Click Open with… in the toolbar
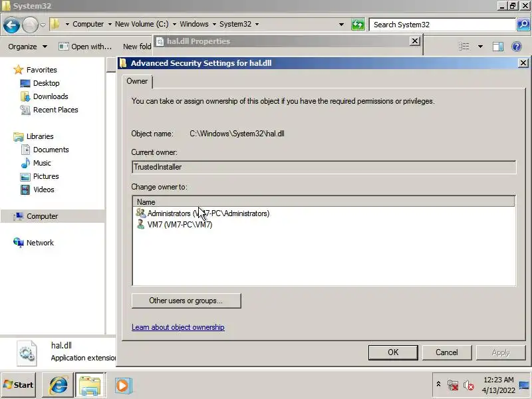 pyautogui.click(x=85, y=47)
